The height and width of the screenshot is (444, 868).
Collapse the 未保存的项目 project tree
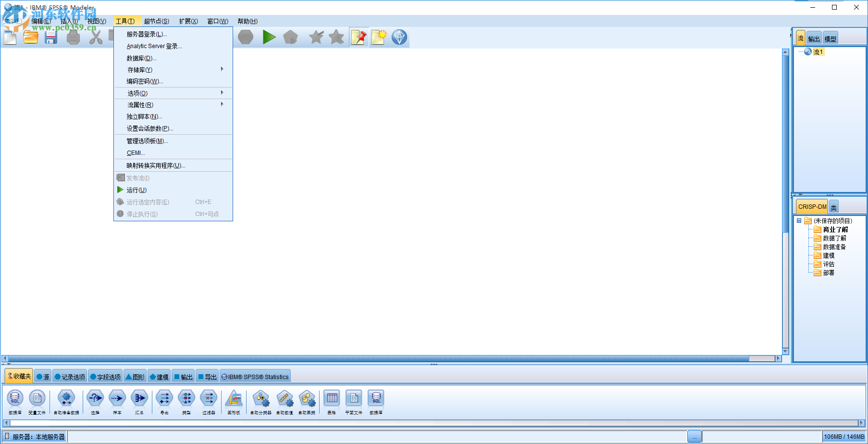point(800,220)
